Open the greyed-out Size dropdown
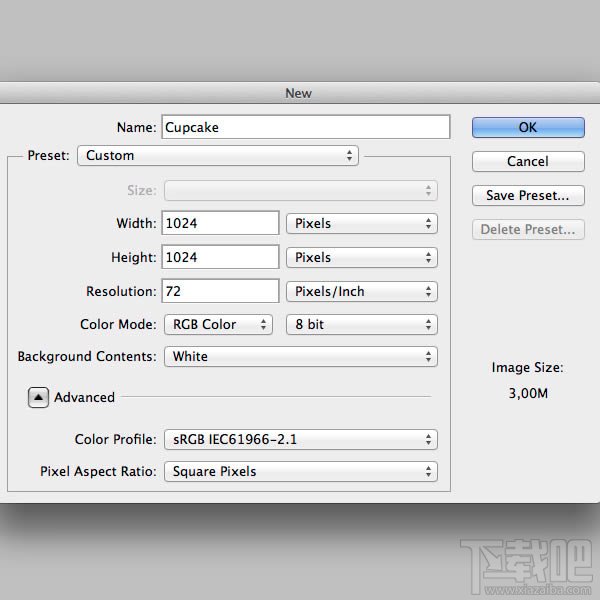This screenshot has height=600, width=600. [301, 191]
